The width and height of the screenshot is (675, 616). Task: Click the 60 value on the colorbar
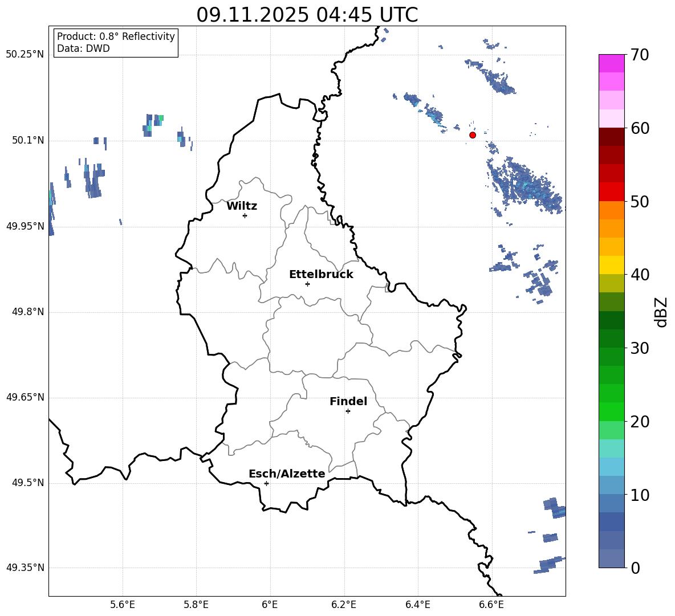pos(640,128)
